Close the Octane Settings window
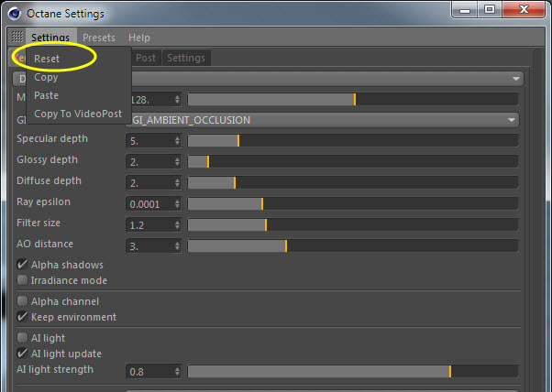The height and width of the screenshot is (392, 552). click(x=524, y=10)
